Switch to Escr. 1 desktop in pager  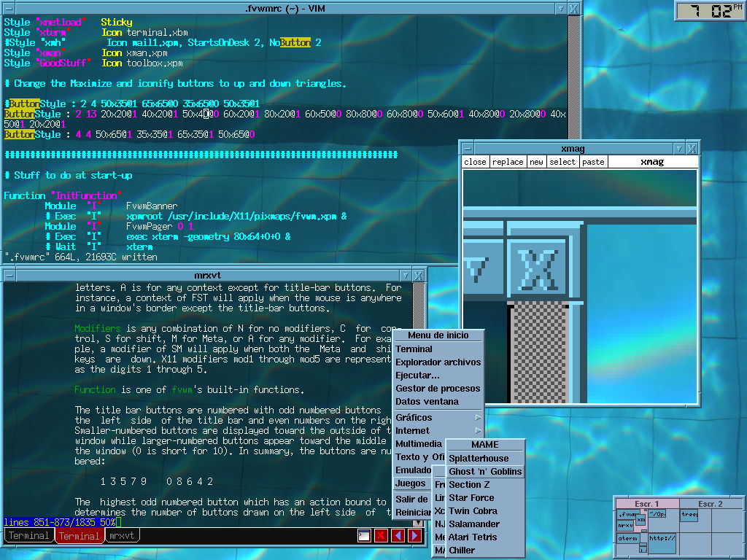coord(647,504)
